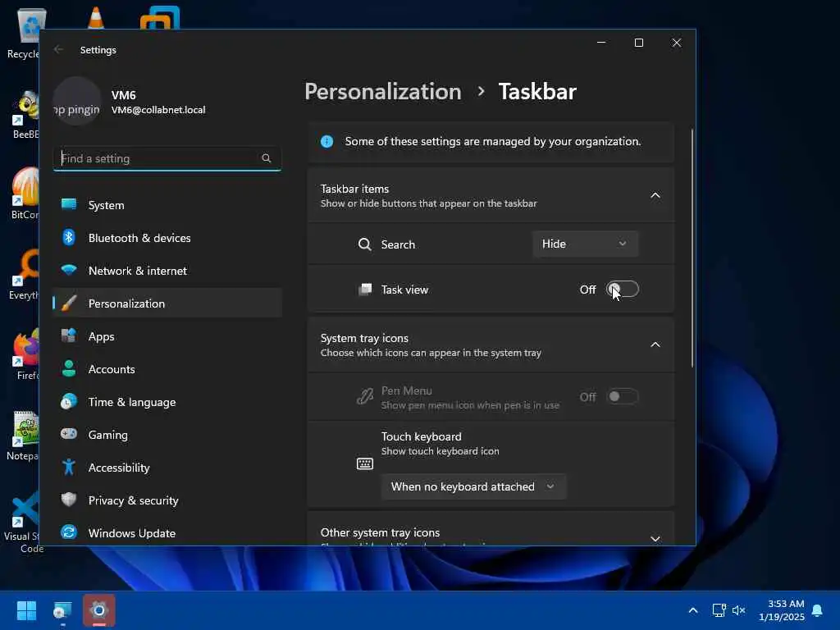This screenshot has height=630, width=840.
Task: Click the 'Show touch keyboard icon' text
Action: tap(441, 451)
